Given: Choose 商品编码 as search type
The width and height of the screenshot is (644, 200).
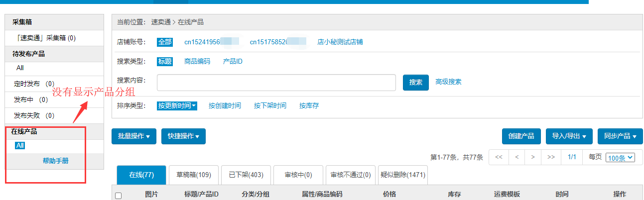Looking at the screenshot, I should click(x=197, y=62).
